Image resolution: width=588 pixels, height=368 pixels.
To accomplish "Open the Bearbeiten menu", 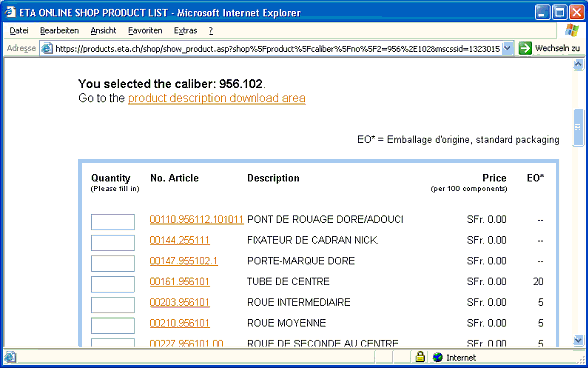I will click(59, 30).
